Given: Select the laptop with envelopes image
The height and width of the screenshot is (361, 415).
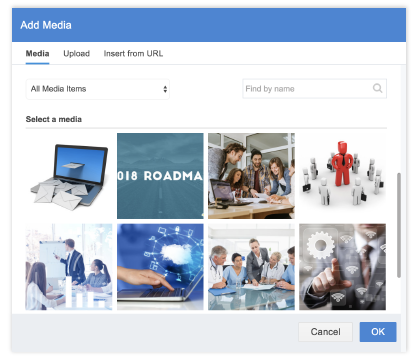Looking at the screenshot, I should (69, 176).
